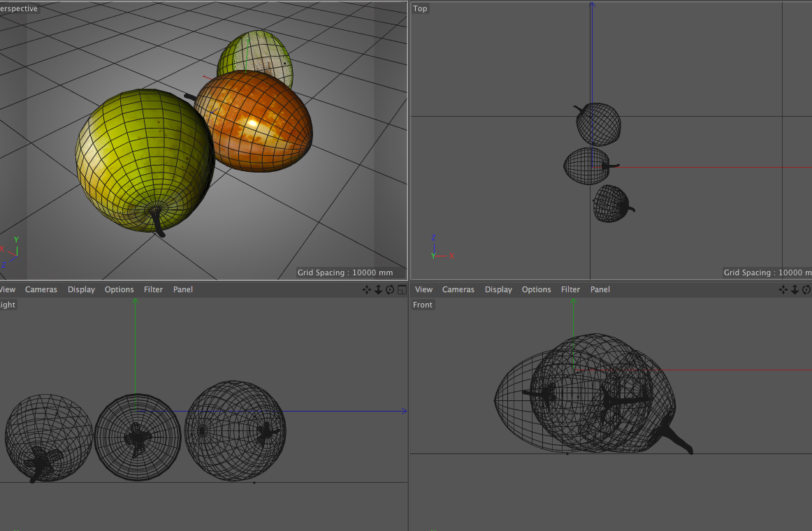Click the rotate camera icon in the Front viewport

[806, 289]
